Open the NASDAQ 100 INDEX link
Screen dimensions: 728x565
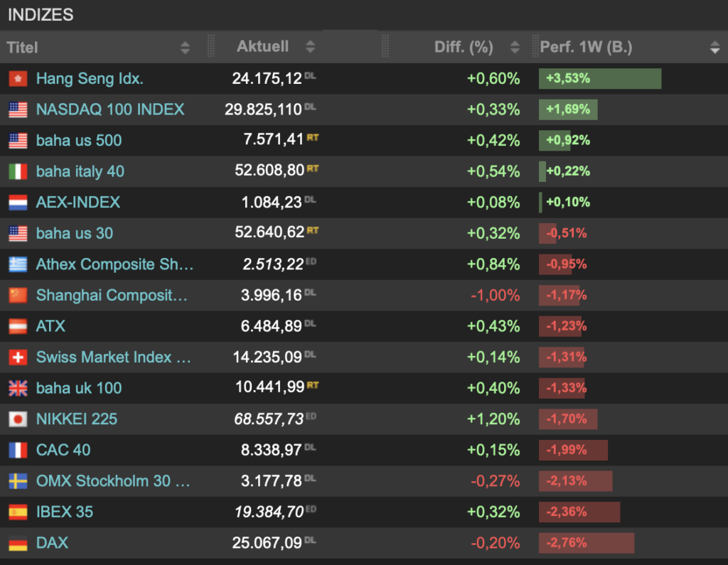(x=110, y=109)
